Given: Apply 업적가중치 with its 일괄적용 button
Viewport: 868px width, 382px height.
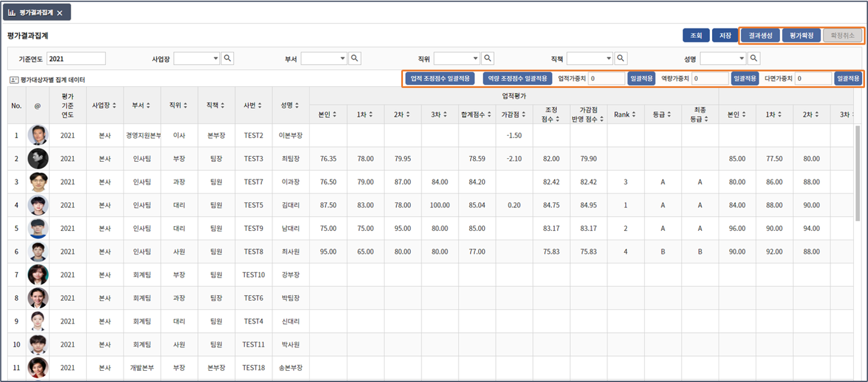Looking at the screenshot, I should click(641, 79).
